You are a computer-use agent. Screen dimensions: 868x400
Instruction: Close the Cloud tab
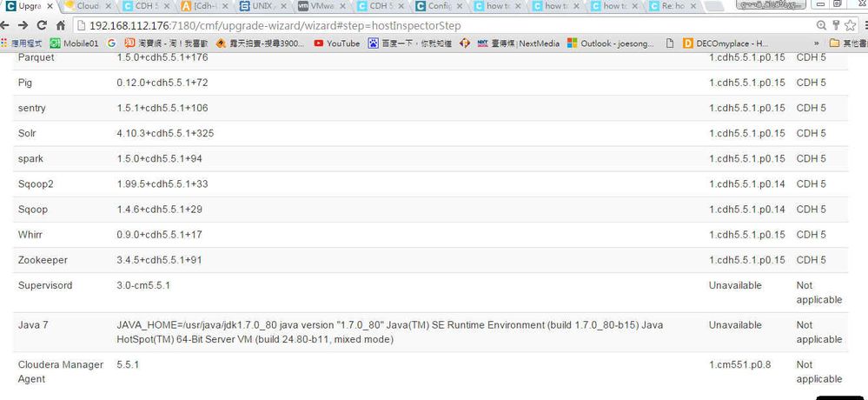click(108, 7)
